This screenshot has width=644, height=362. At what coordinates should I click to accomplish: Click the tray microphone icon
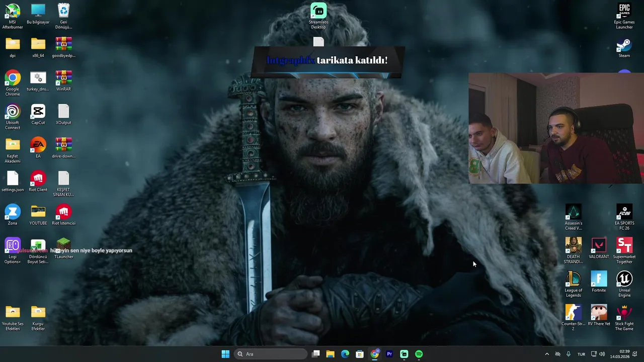[569, 354]
